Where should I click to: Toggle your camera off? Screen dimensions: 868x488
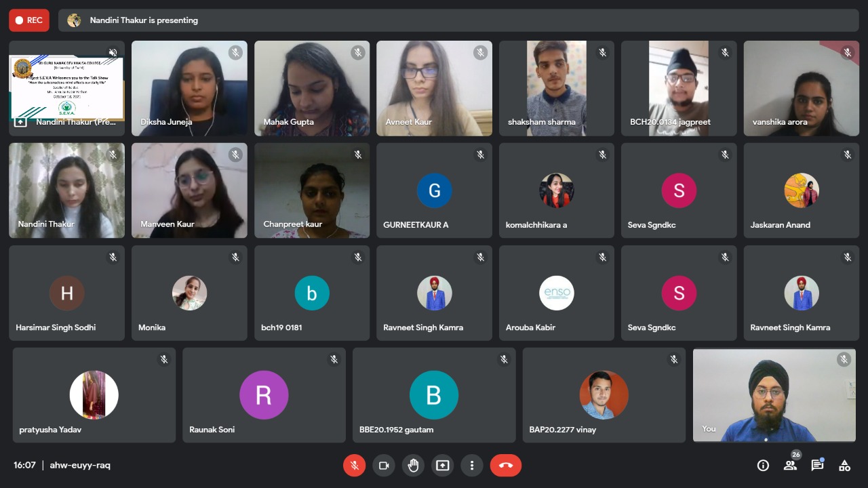coord(383,466)
